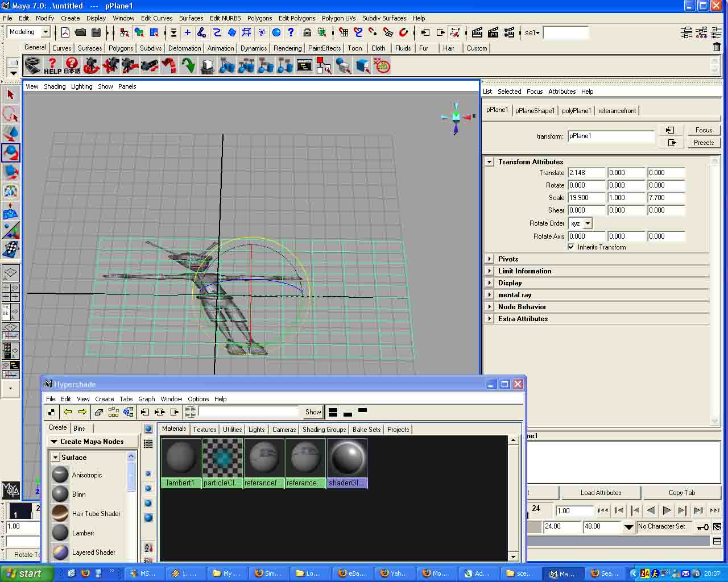Image resolution: width=728 pixels, height=582 pixels.
Task: Open animation preferences icon
Action: point(717,527)
